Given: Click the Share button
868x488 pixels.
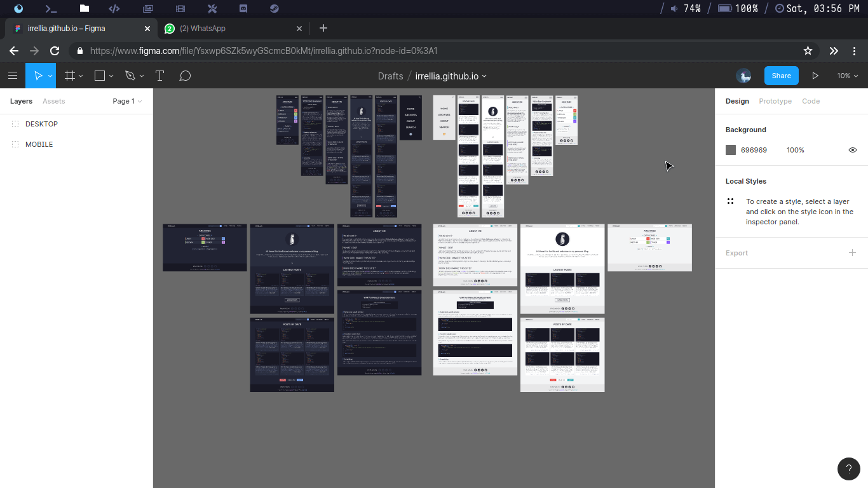Looking at the screenshot, I should pos(781,76).
